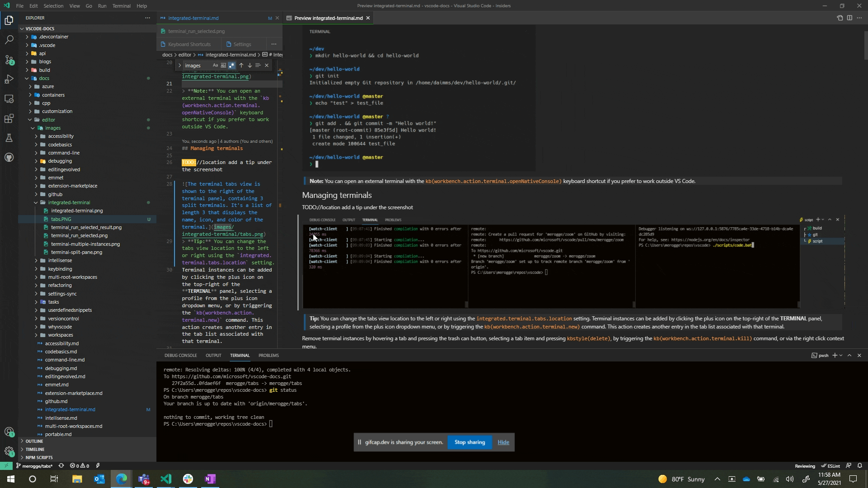Open the Extensions view
868x488 pixels.
9,118
